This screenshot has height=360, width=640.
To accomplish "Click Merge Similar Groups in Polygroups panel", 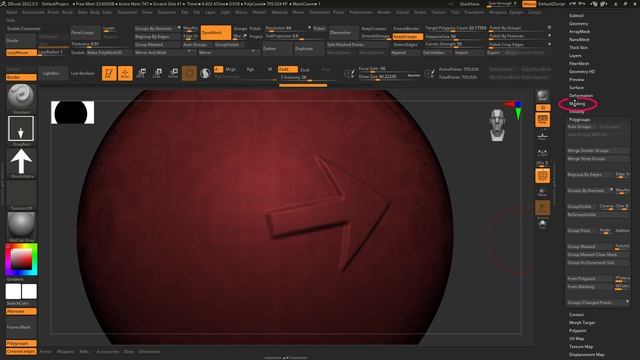I will [598, 151].
